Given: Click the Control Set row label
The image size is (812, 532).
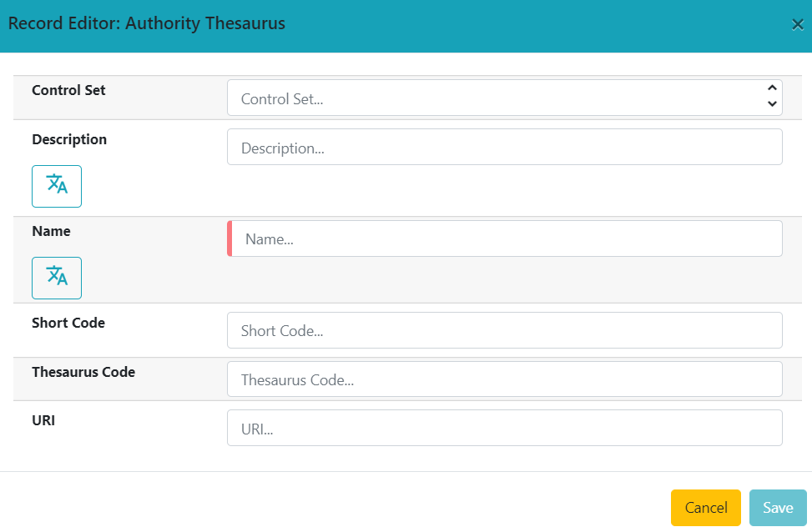Looking at the screenshot, I should 67,90.
